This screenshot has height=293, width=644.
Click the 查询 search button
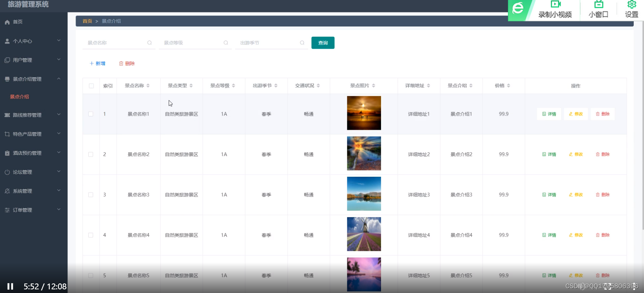(x=323, y=43)
